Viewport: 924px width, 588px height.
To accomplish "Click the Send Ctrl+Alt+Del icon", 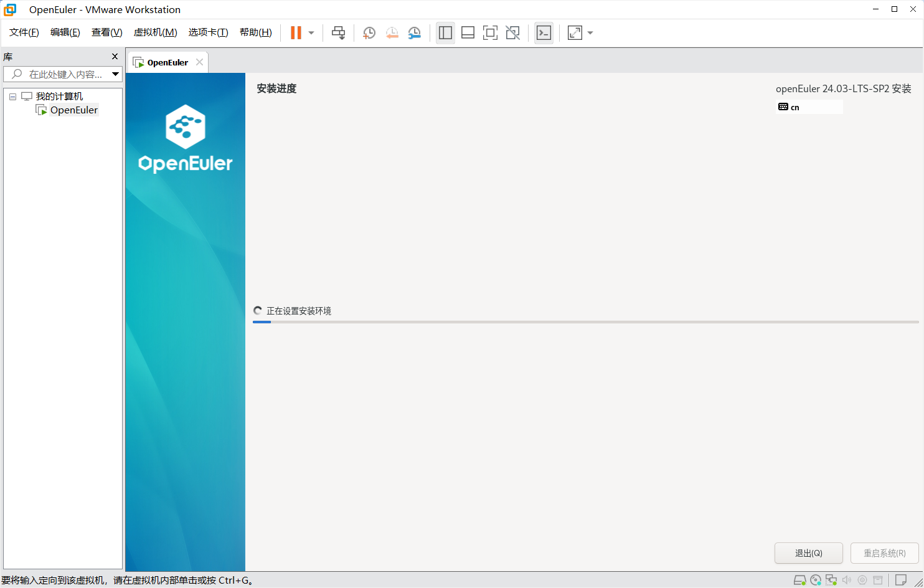I will 338,33.
